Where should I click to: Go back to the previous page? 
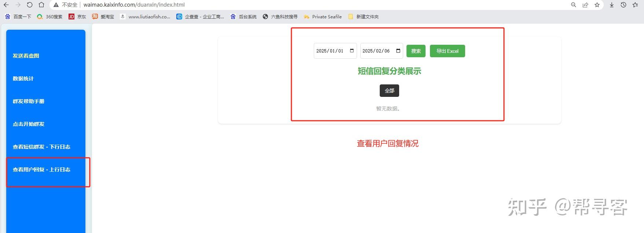coord(6,5)
